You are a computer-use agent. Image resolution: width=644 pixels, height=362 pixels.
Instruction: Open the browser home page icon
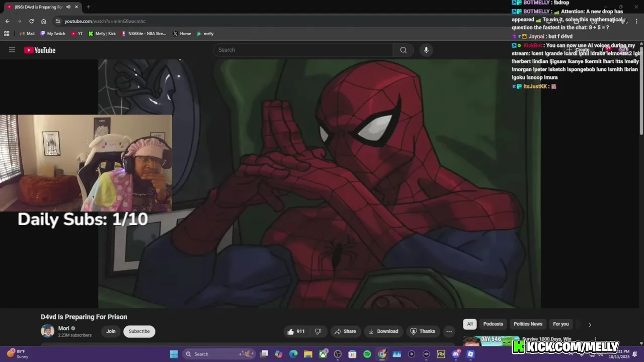(44, 21)
